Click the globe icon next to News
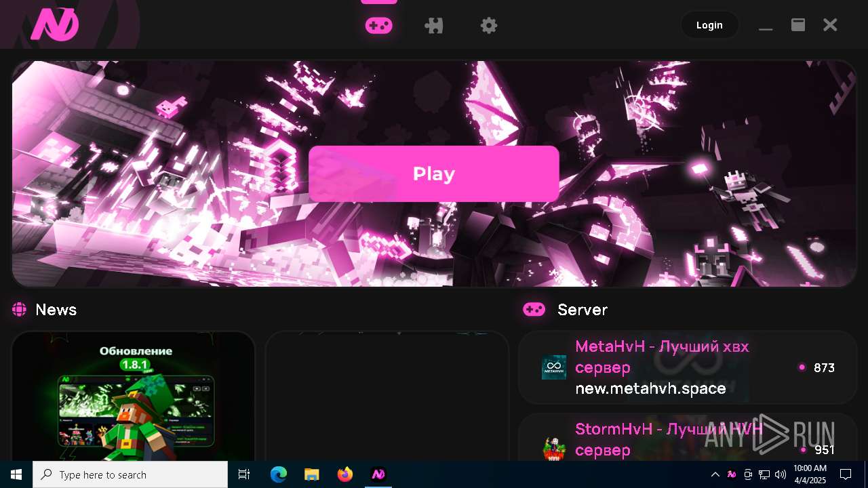The width and height of the screenshot is (868, 488). pyautogui.click(x=19, y=310)
